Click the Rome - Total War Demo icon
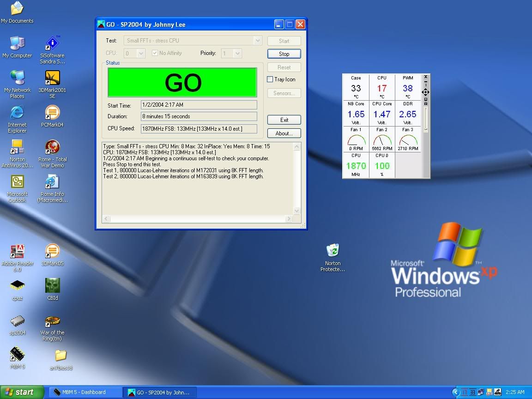The image size is (532, 399). [52, 147]
